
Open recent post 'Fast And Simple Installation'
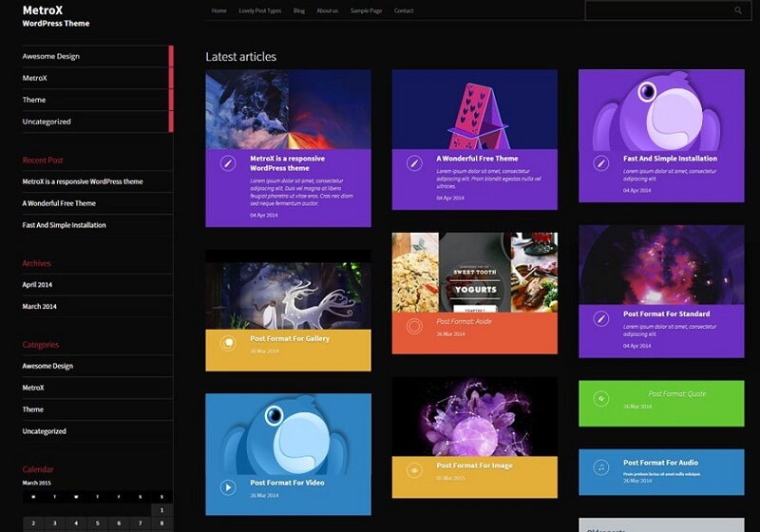coord(64,225)
